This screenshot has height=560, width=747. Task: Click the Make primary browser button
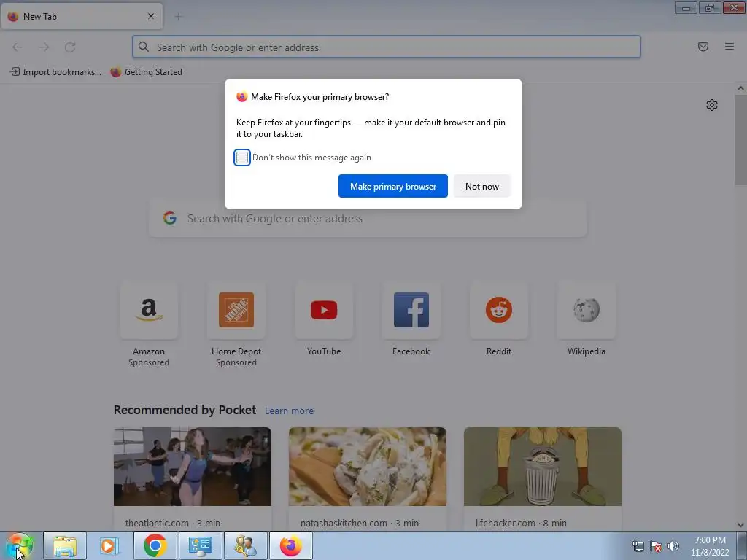(393, 186)
